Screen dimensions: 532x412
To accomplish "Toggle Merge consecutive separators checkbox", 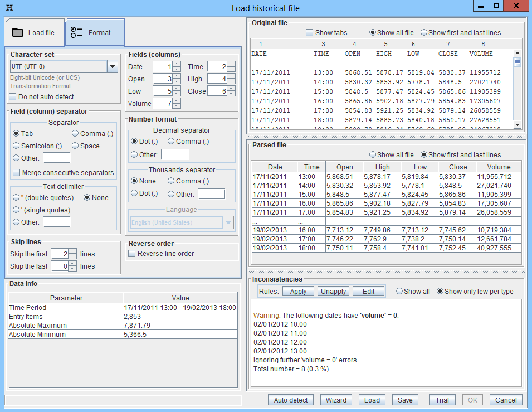I will [16, 172].
